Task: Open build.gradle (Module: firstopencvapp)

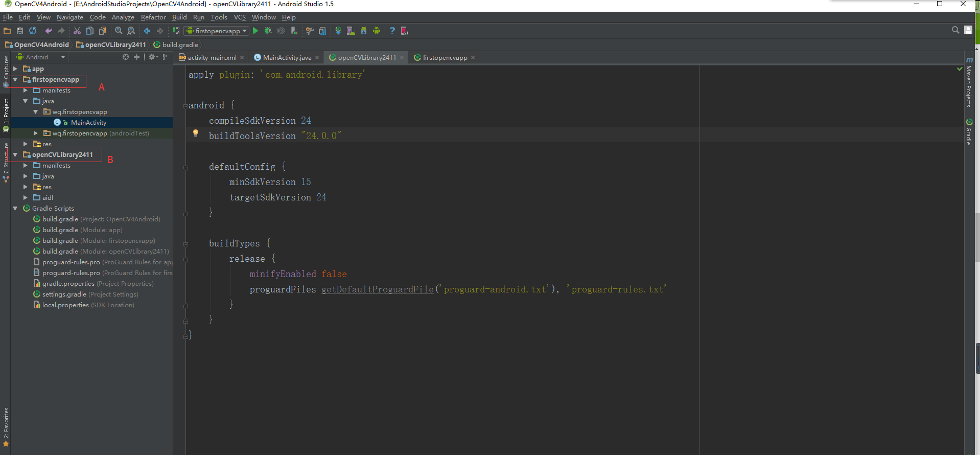Action: point(99,240)
